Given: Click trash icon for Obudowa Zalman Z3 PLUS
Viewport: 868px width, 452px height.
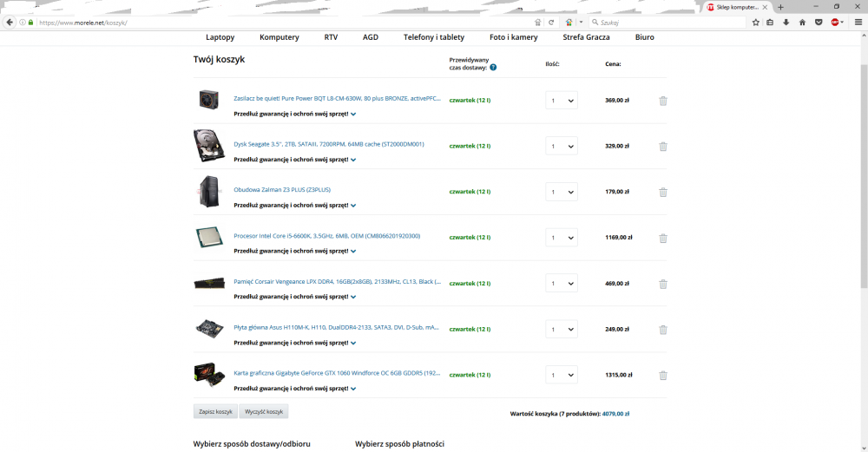Looking at the screenshot, I should click(x=662, y=193).
